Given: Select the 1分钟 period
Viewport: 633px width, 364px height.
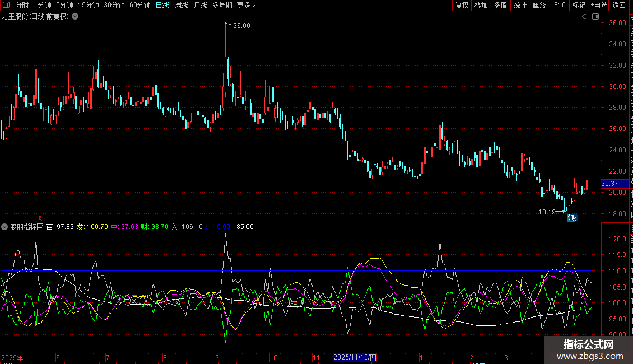Looking at the screenshot, I should (x=43, y=5).
